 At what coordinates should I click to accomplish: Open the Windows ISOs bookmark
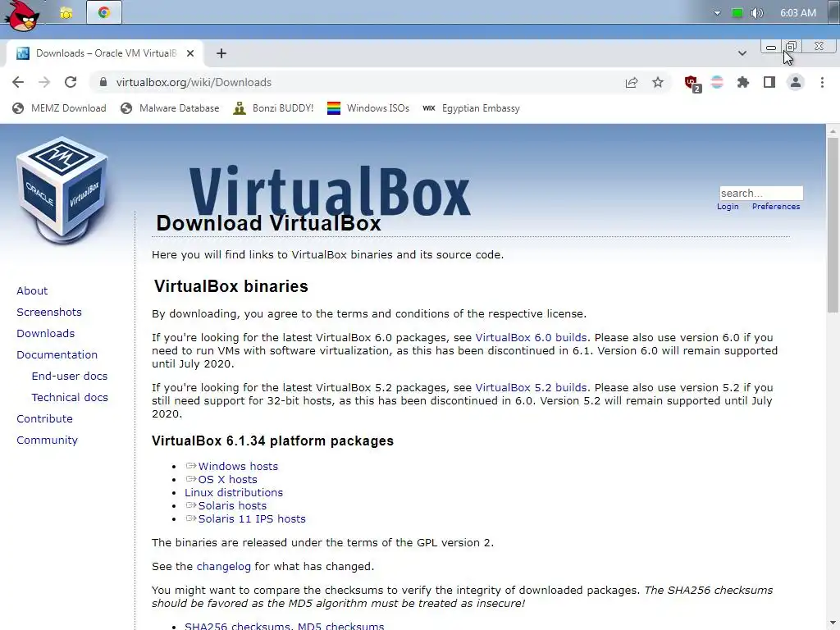coord(368,108)
